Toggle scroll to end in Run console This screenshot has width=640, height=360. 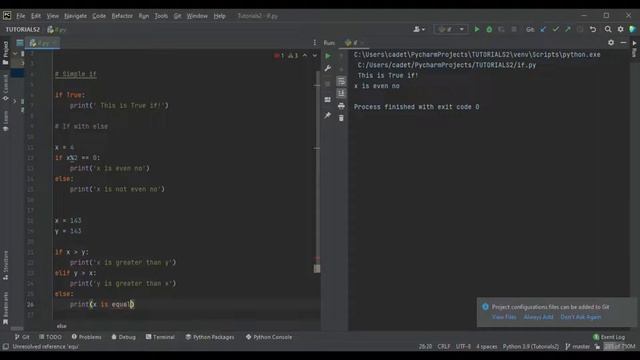(x=341, y=93)
